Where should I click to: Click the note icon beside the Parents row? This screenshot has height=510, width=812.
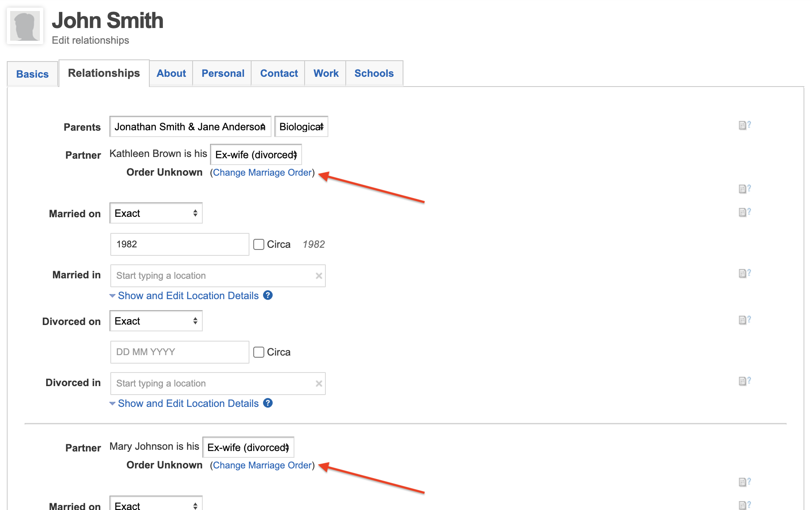click(742, 125)
